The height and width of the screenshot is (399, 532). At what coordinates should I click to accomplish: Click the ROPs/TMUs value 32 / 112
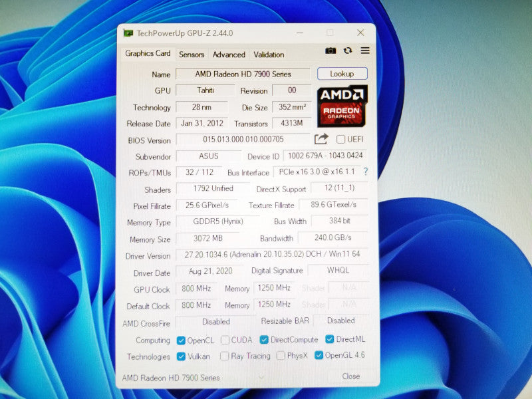(x=199, y=172)
